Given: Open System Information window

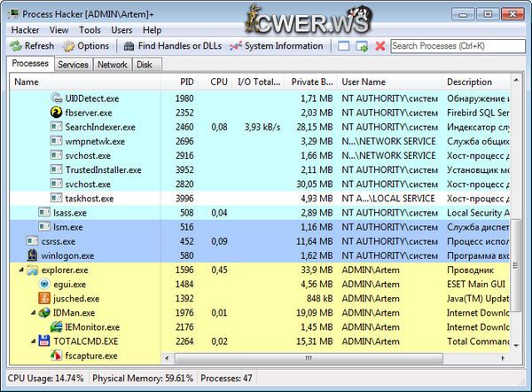Looking at the screenshot, I should [276, 46].
